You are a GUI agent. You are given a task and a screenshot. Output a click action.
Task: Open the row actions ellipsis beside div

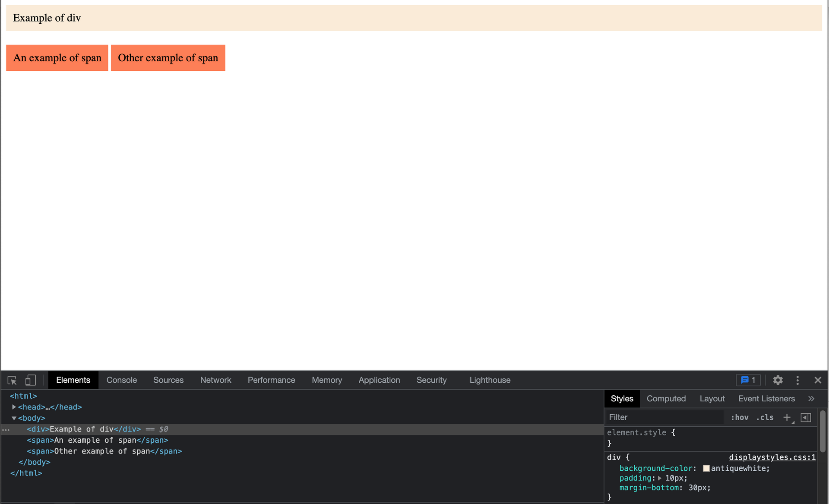6,430
